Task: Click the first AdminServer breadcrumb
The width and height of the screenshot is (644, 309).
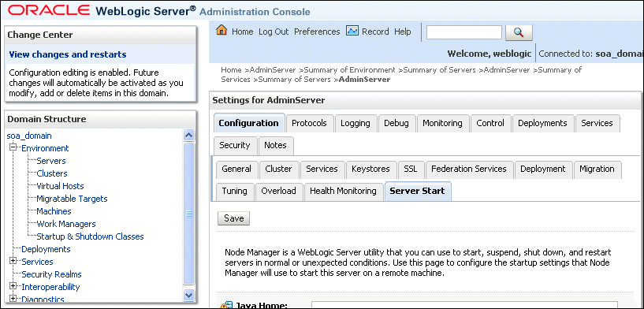Action: pyautogui.click(x=273, y=70)
